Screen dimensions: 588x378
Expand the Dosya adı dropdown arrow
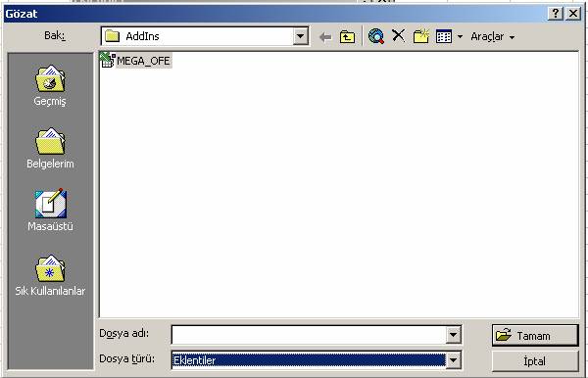tap(454, 335)
